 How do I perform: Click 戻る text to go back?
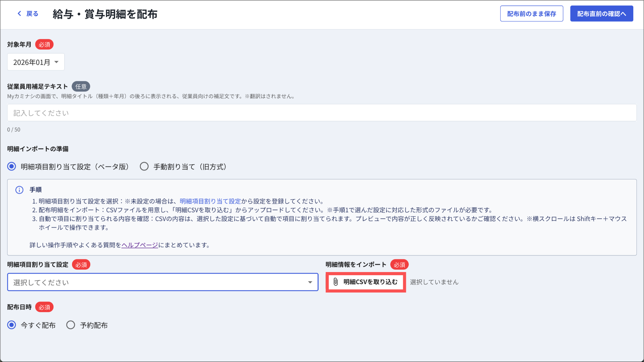(x=32, y=14)
